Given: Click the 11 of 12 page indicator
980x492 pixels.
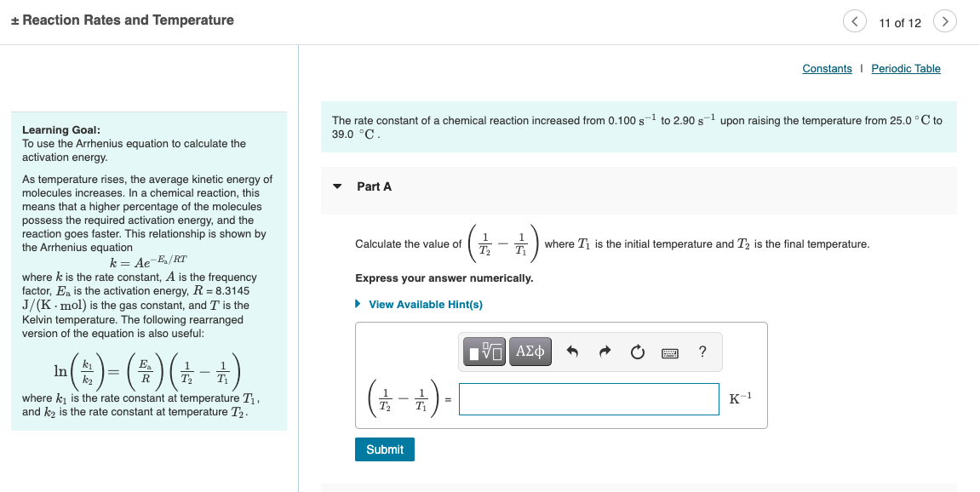Looking at the screenshot, I should pyautogui.click(x=899, y=23).
